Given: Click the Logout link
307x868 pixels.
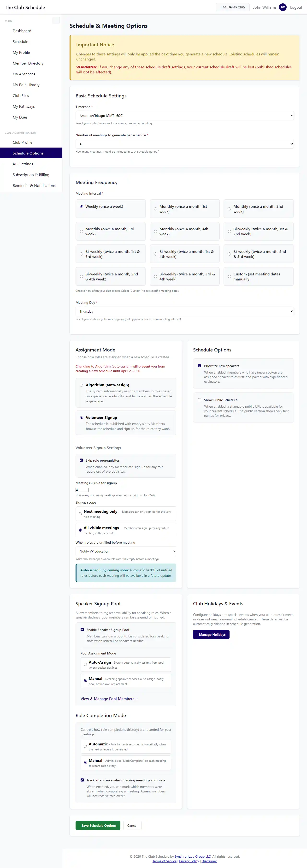Looking at the screenshot, I should [x=296, y=7].
